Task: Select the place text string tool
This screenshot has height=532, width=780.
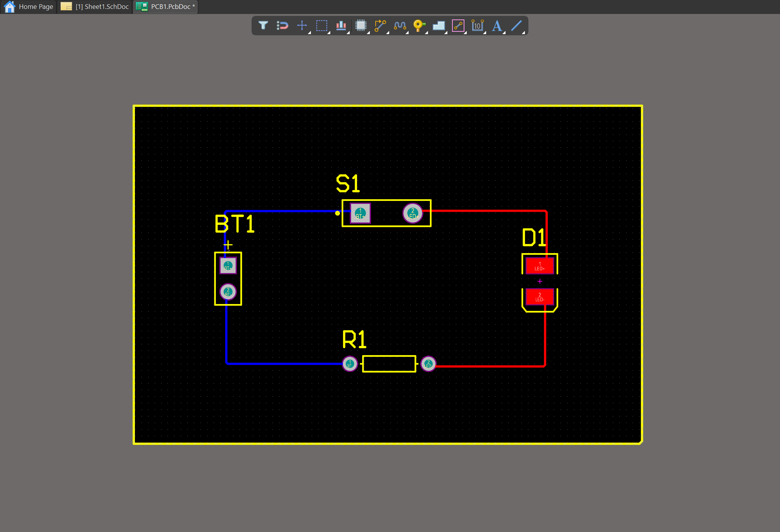Action: pos(497,26)
